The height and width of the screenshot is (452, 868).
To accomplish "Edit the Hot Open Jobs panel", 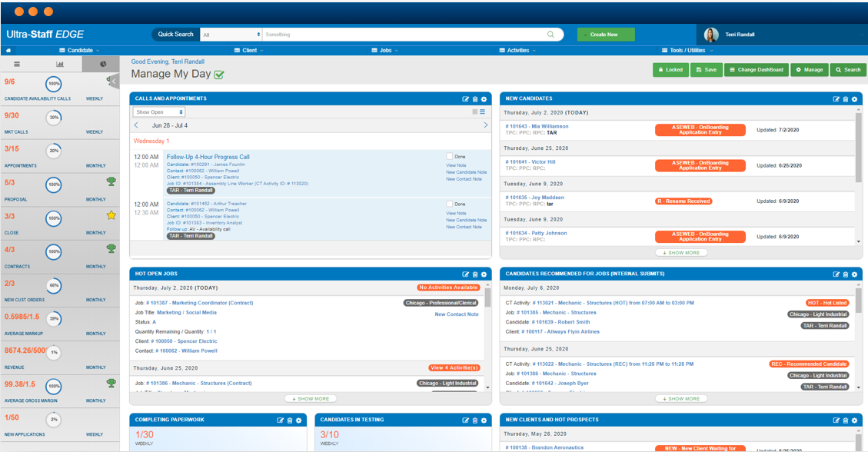I will click(466, 274).
